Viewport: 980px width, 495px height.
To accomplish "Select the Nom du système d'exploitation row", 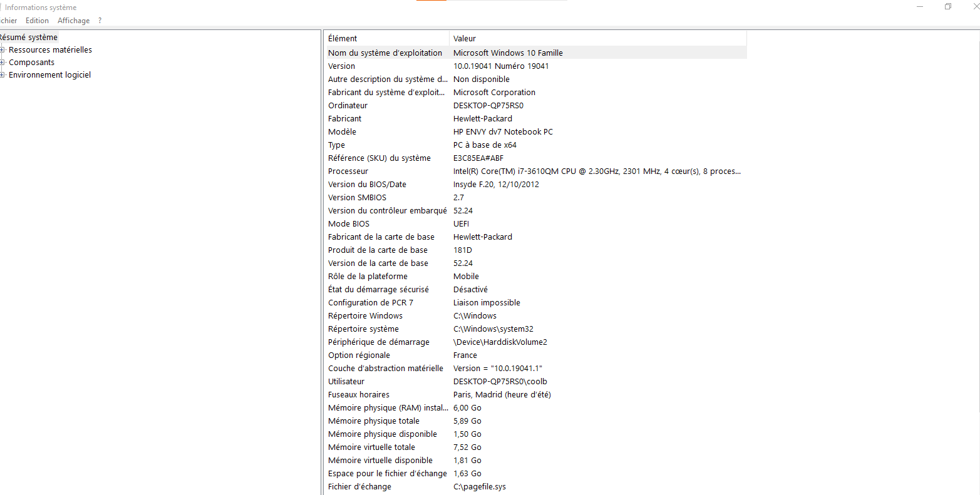I will (x=535, y=53).
